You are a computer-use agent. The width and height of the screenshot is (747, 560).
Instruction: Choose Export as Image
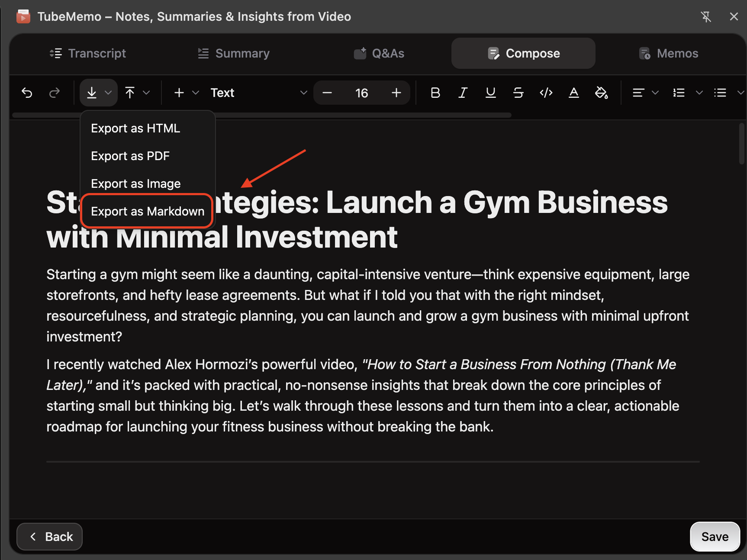pos(148,184)
